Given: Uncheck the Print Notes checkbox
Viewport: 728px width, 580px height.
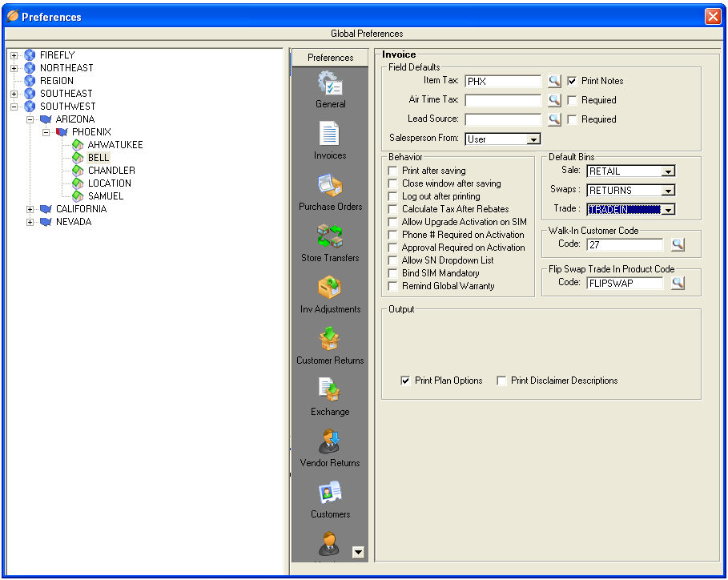Looking at the screenshot, I should pos(572,81).
